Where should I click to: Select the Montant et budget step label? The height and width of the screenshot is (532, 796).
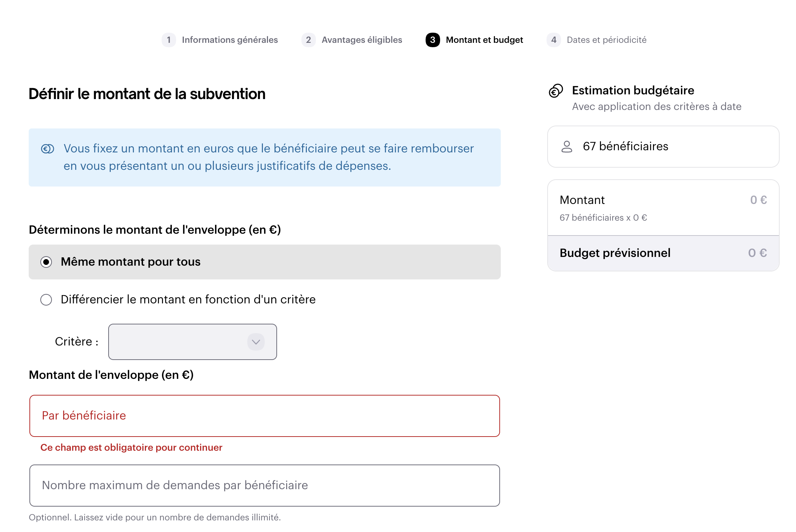coord(484,40)
